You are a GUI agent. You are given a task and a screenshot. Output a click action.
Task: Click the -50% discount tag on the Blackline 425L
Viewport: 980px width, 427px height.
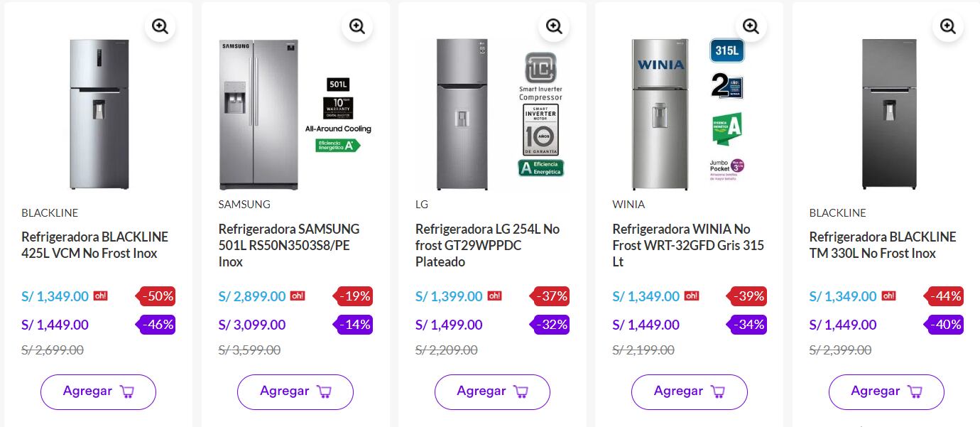156,296
